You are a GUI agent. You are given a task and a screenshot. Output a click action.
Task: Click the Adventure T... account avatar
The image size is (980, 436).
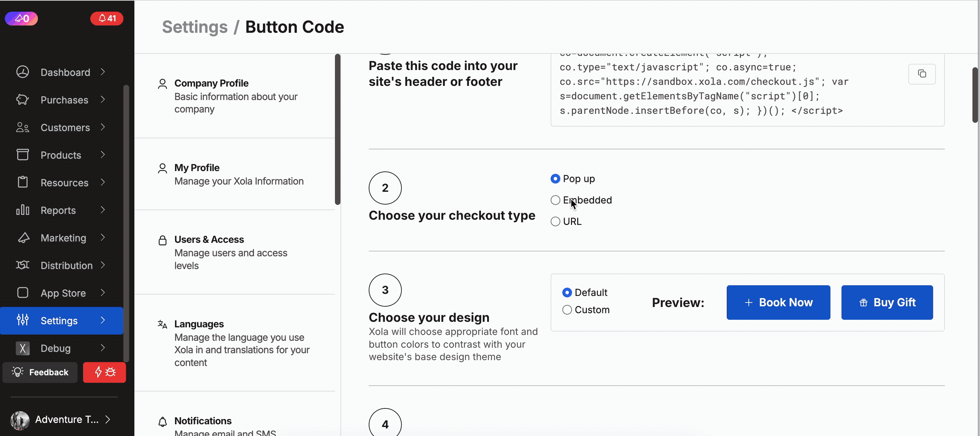pos(20,420)
